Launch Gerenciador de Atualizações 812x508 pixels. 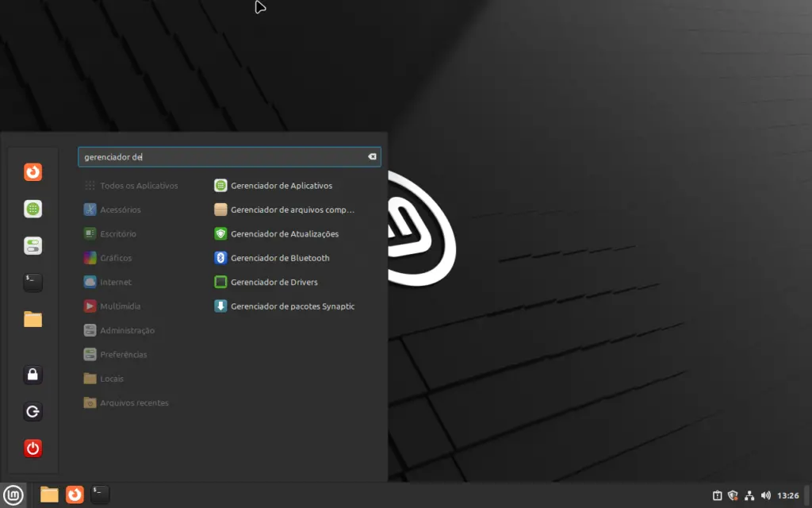click(x=285, y=233)
